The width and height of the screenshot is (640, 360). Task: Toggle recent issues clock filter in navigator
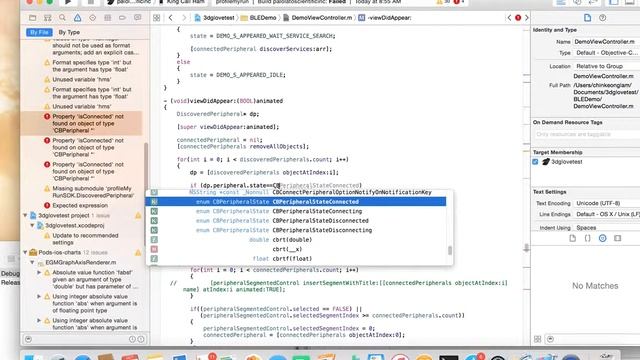[132, 339]
